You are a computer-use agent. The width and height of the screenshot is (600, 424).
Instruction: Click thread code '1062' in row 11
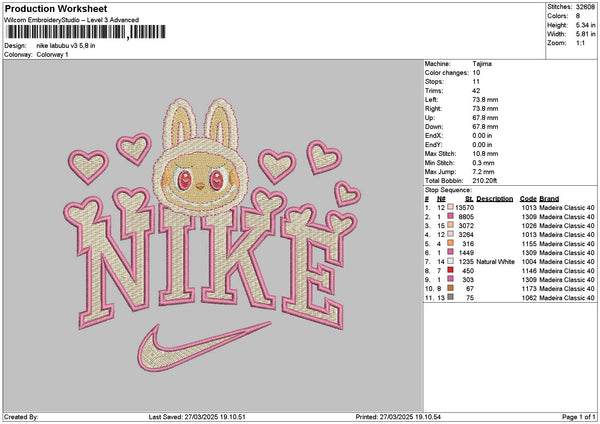pyautogui.click(x=529, y=298)
